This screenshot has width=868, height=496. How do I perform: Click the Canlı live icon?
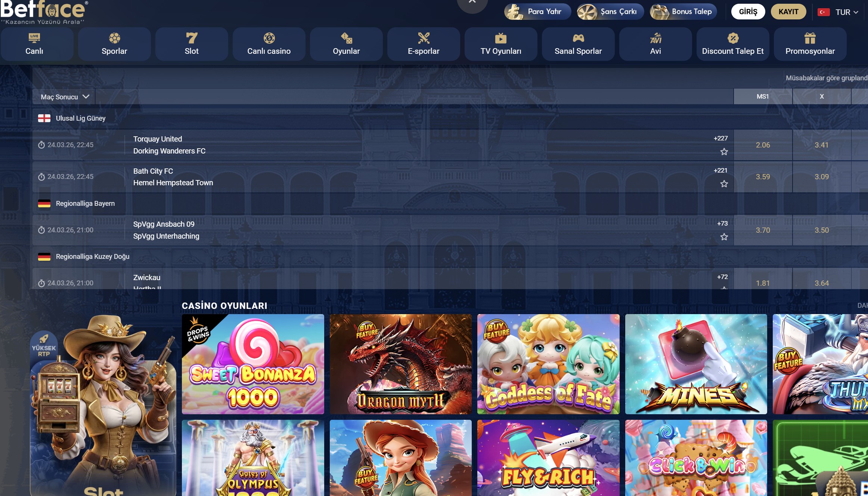click(34, 38)
